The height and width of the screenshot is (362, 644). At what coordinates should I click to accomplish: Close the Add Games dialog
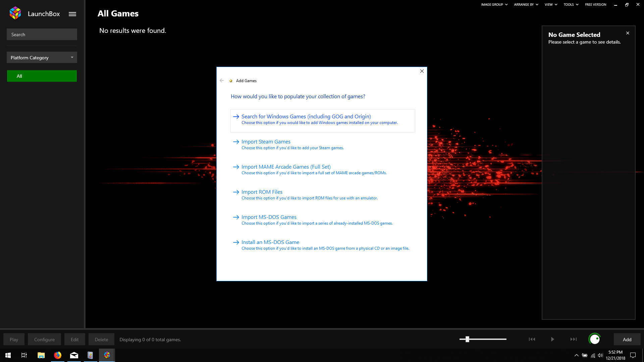pyautogui.click(x=422, y=71)
